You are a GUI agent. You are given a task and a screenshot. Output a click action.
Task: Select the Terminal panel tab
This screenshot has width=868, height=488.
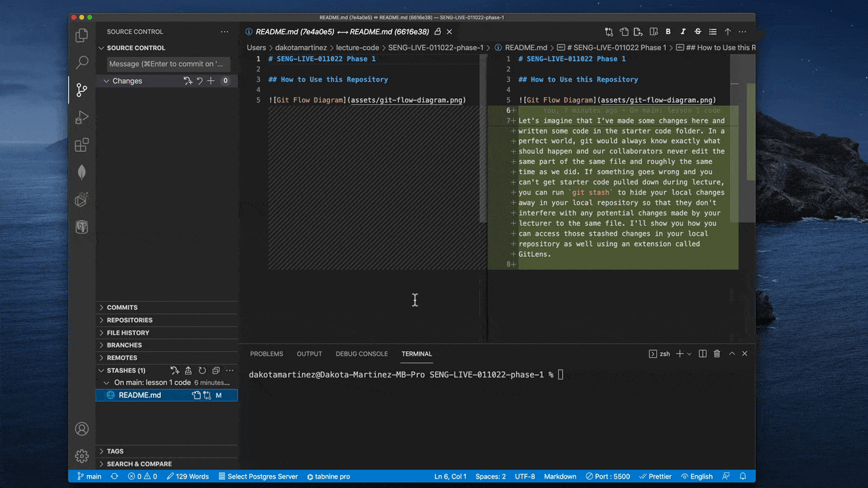click(x=416, y=354)
